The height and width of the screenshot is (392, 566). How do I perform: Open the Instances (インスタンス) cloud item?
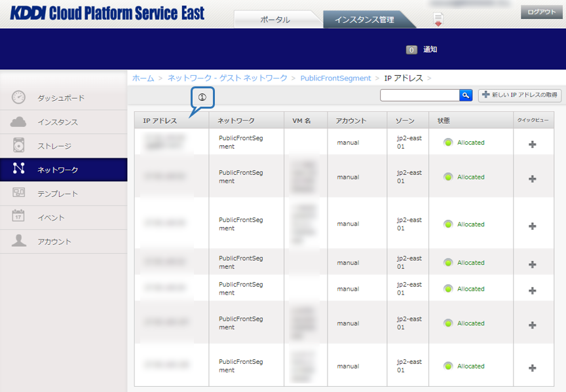(x=57, y=122)
